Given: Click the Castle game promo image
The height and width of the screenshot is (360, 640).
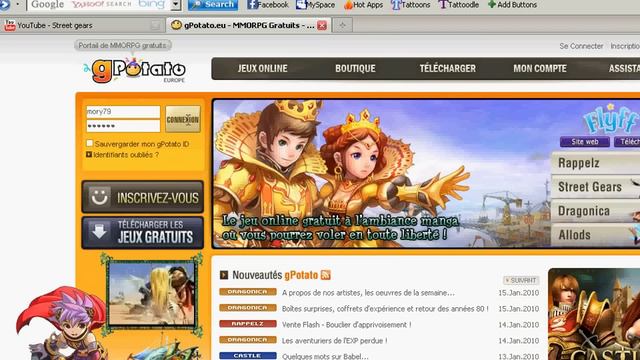Looking at the screenshot, I should (x=594, y=314).
